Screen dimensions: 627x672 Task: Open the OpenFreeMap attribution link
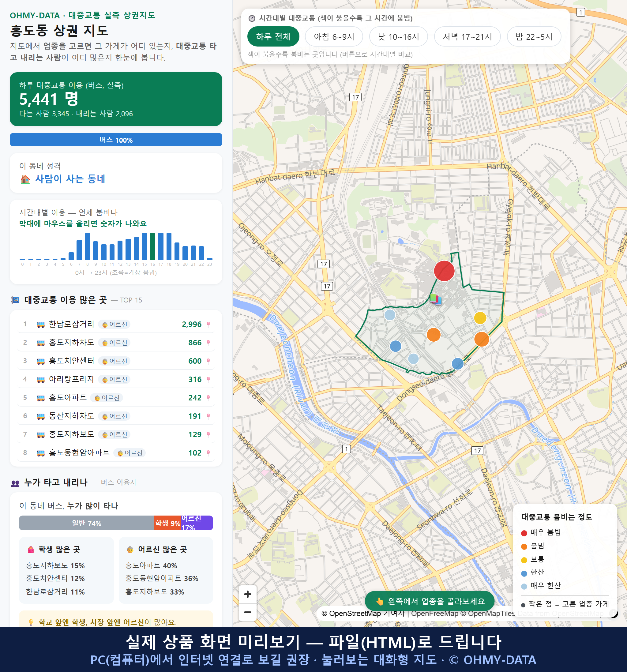click(x=435, y=614)
